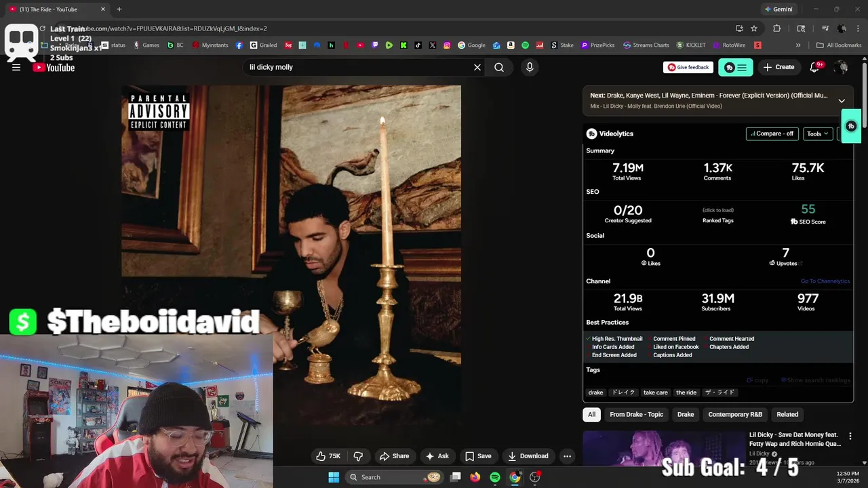The height and width of the screenshot is (488, 868).
Task: Click the Ask button
Action: tap(437, 456)
